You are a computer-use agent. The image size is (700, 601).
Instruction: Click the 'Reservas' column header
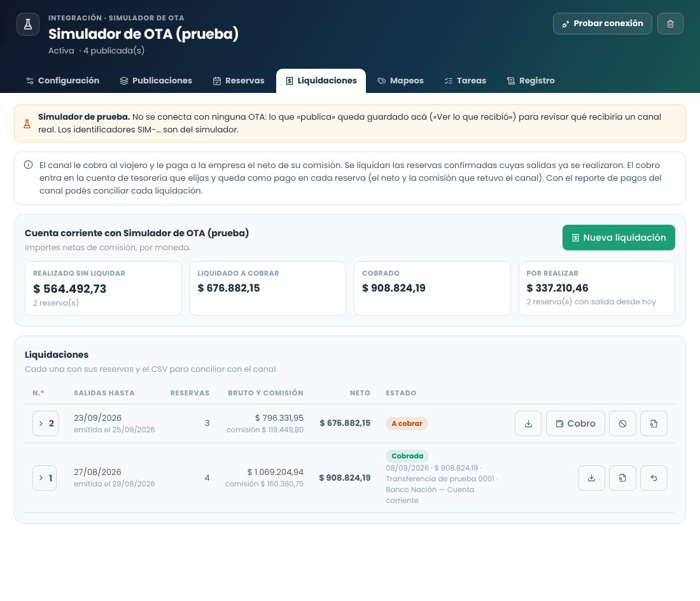(190, 393)
